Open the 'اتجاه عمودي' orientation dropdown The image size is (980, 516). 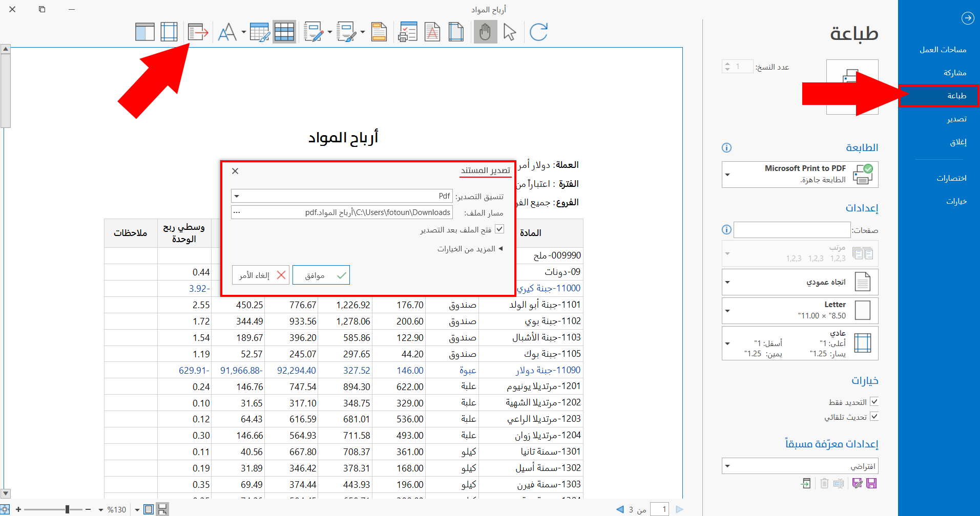(800, 282)
